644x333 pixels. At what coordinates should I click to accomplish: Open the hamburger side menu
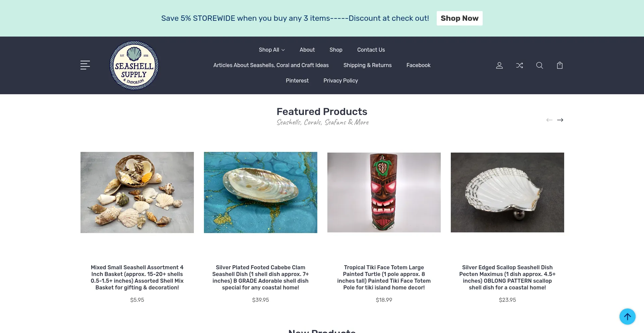pos(85,65)
